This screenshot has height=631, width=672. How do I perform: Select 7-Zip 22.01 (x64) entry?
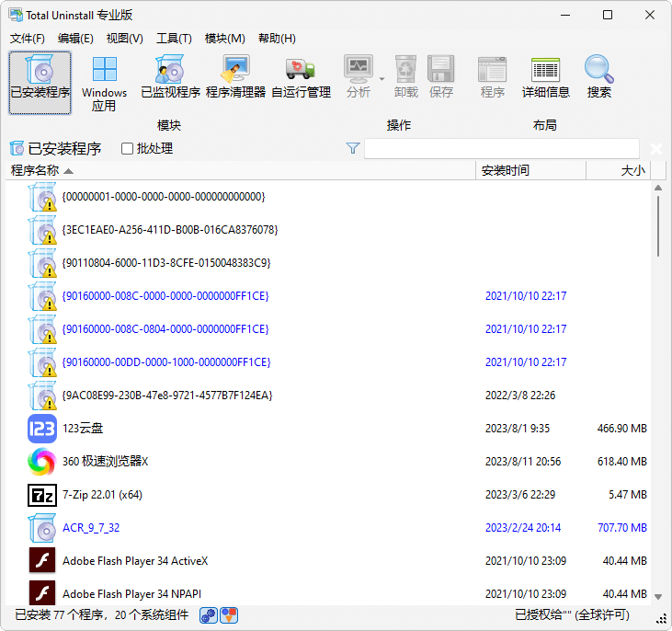(x=328, y=495)
